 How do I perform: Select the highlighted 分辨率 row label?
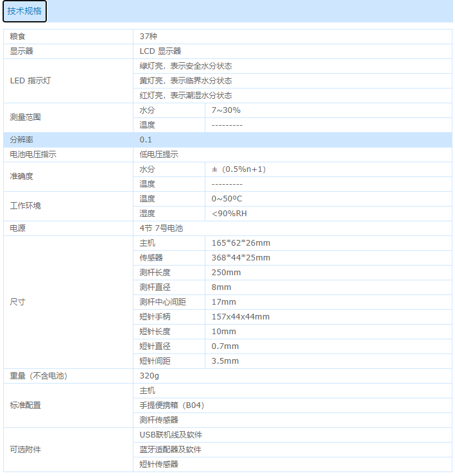click(22, 140)
